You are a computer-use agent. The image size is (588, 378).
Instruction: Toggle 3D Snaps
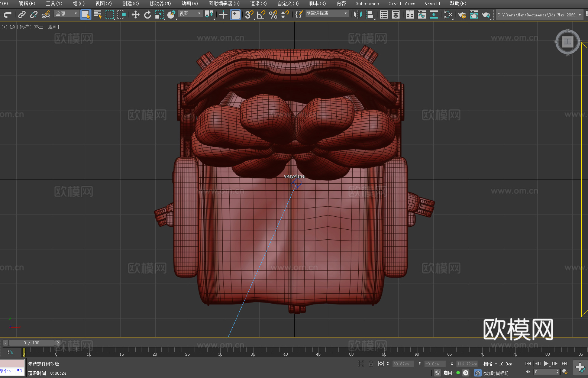(x=249, y=14)
